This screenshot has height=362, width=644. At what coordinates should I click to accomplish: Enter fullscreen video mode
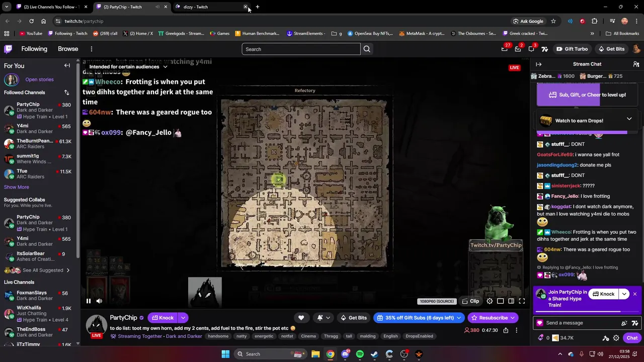(522, 301)
